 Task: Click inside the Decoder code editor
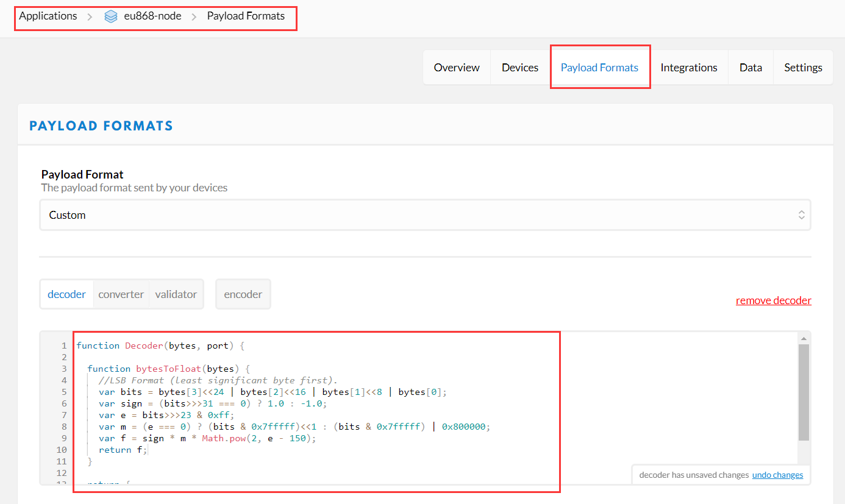(366, 414)
